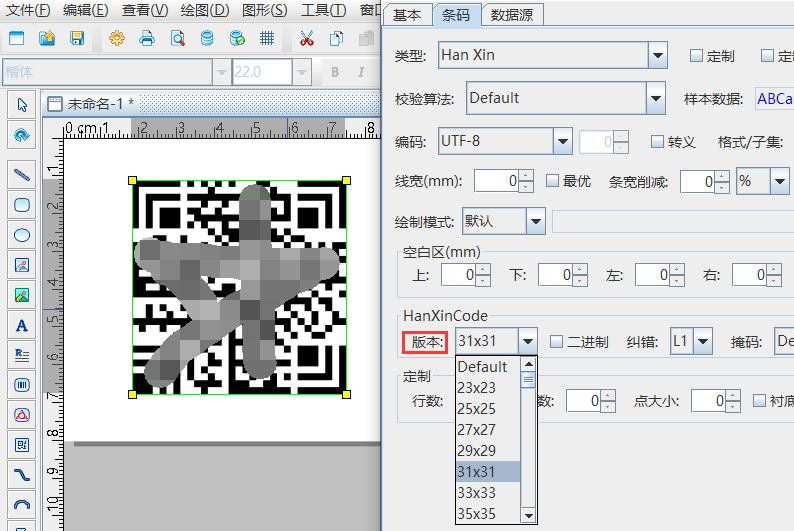Enable the 转义 checkbox
Viewport: 794px width, 531px height.
(657, 142)
